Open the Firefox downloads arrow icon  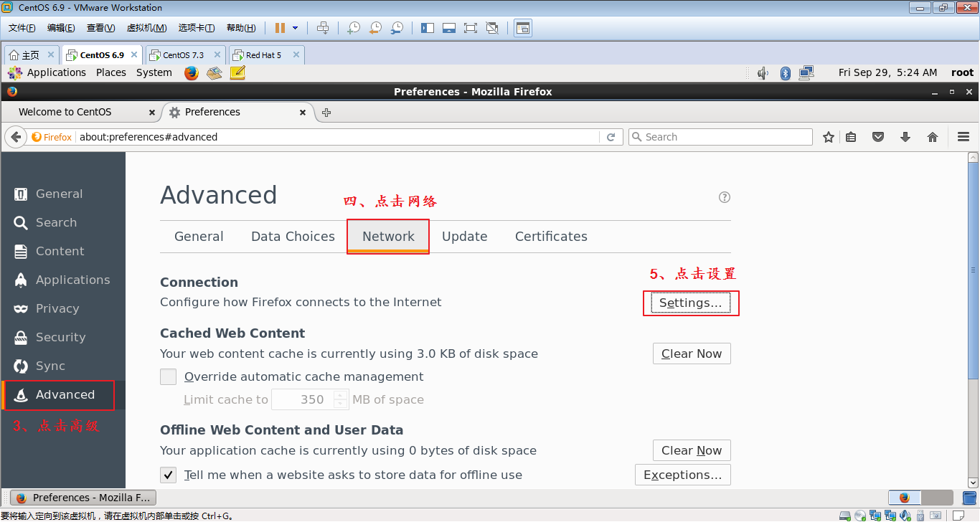coord(905,137)
